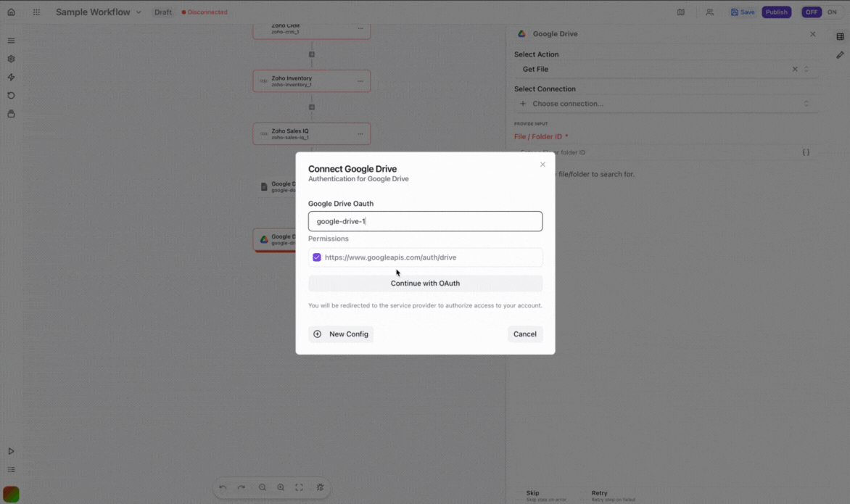Switch the workflow toggle to ON

coord(832,12)
